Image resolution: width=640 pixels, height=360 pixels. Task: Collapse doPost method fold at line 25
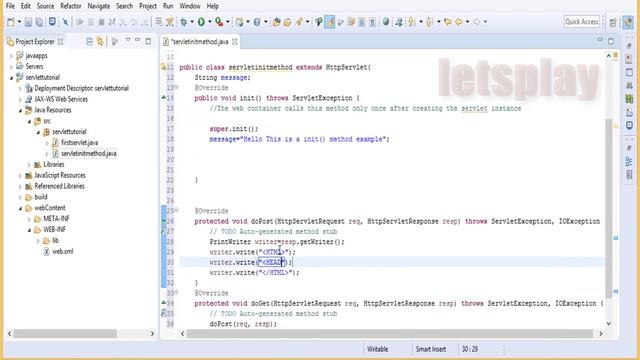[x=177, y=211]
